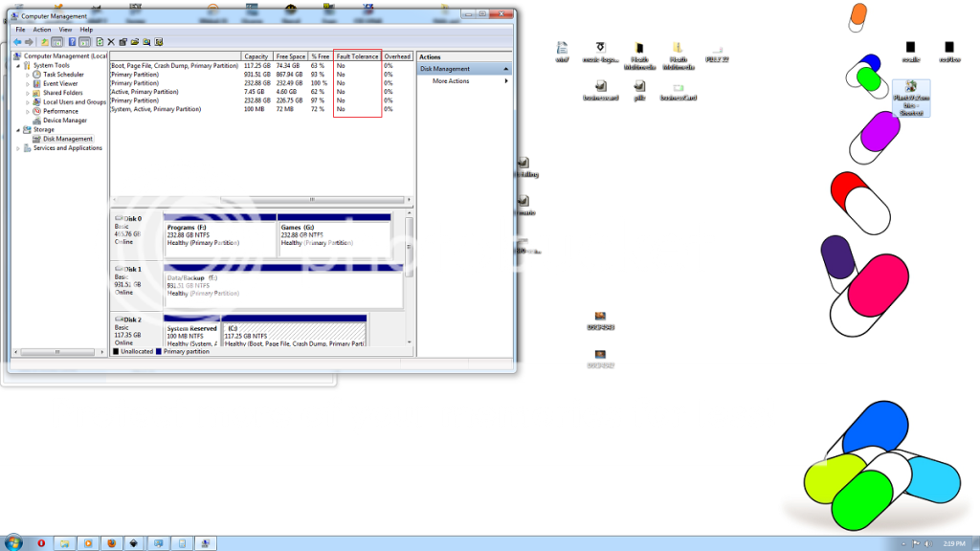Viewport: 980px width, 551px height.
Task: Expand the Event Viewer node
Action: pos(28,84)
